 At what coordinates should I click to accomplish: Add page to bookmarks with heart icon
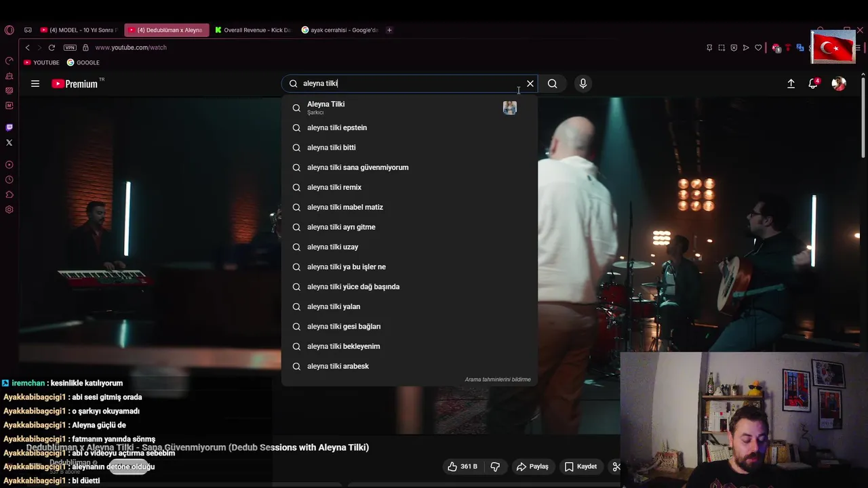(758, 47)
